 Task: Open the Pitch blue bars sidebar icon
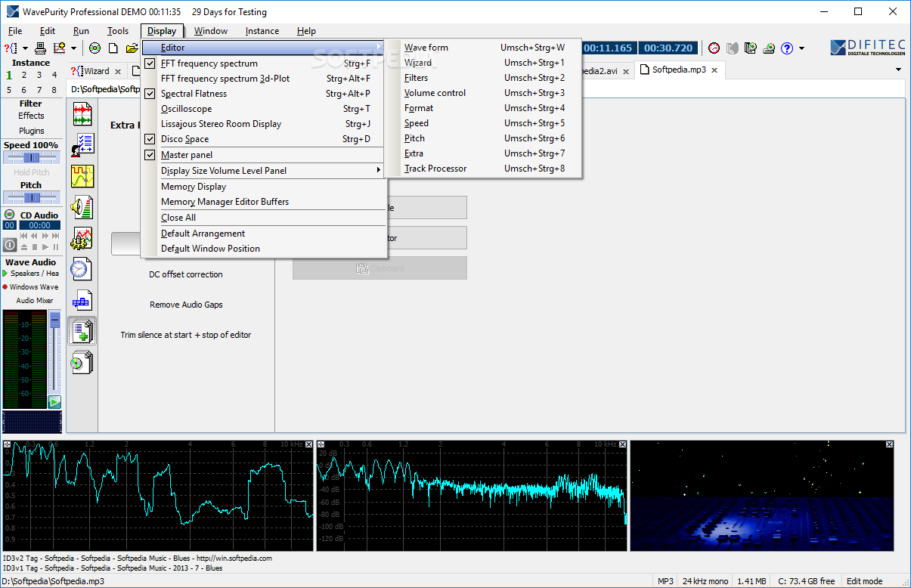(x=82, y=301)
